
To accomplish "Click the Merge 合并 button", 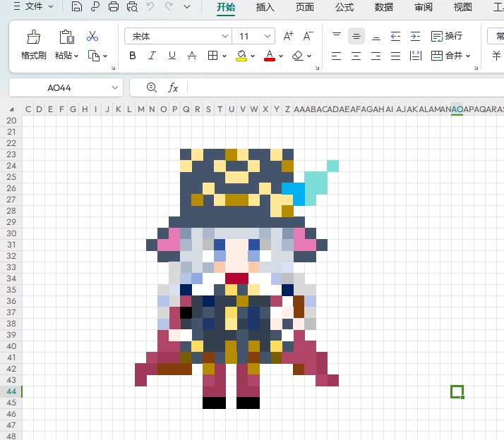I will pos(446,56).
